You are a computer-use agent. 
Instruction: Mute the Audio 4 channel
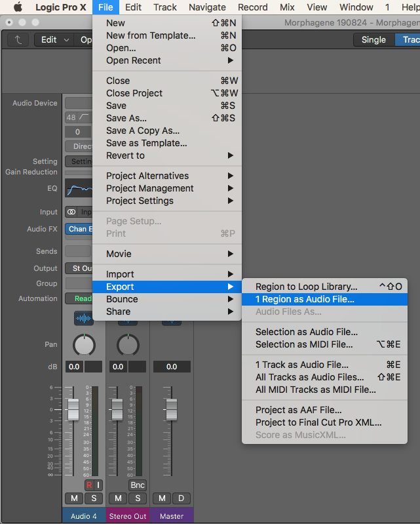74,498
